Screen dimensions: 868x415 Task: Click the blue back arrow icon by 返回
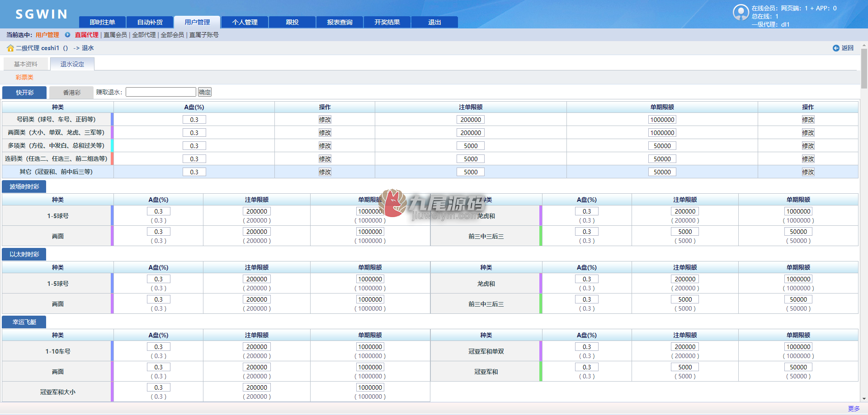click(836, 48)
